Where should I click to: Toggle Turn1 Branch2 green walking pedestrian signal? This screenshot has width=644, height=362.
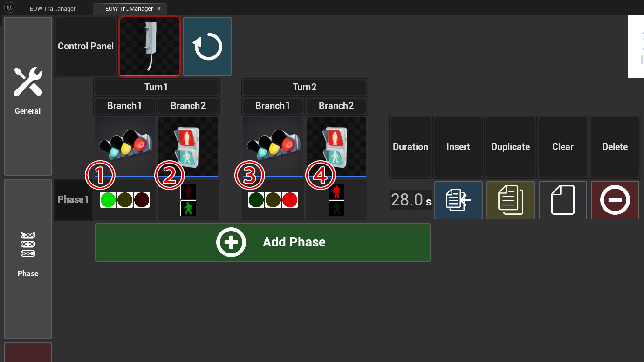pyautogui.click(x=188, y=208)
